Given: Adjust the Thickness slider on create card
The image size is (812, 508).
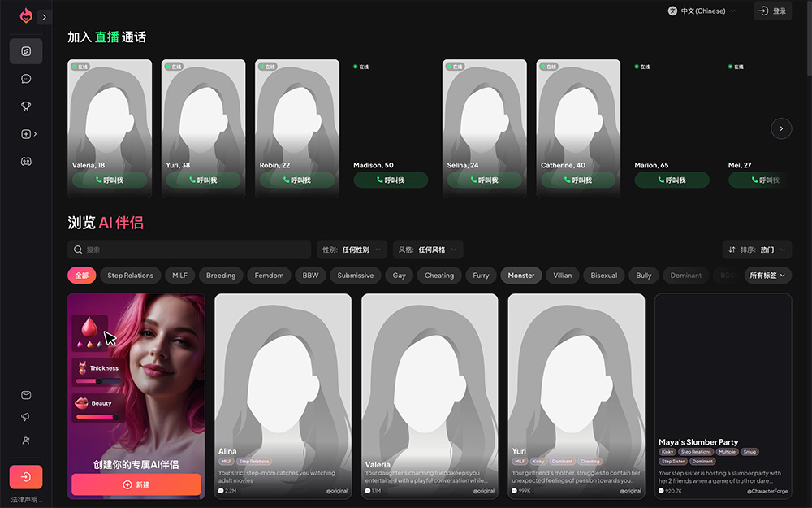Looking at the screenshot, I should coord(98,381).
